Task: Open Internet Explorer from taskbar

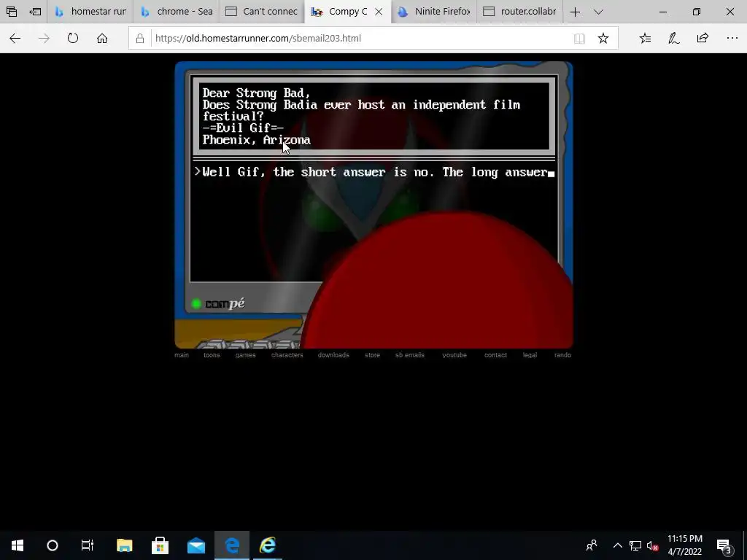Action: pos(268,545)
